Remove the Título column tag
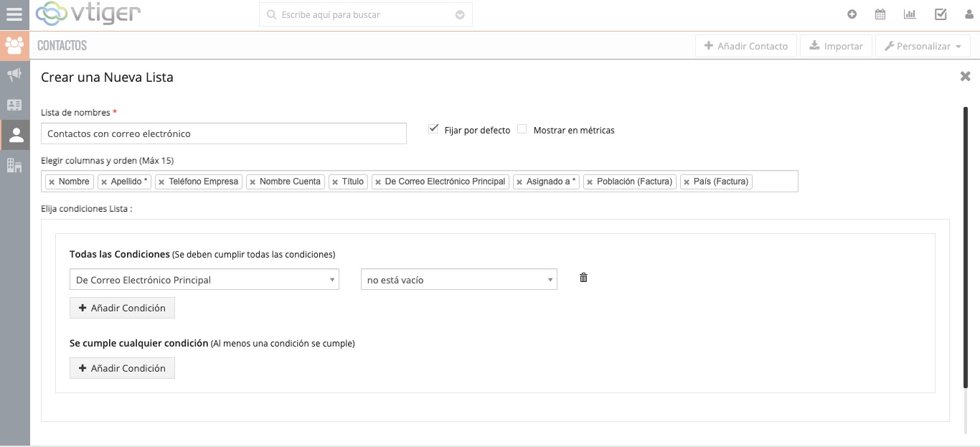 pos(335,182)
